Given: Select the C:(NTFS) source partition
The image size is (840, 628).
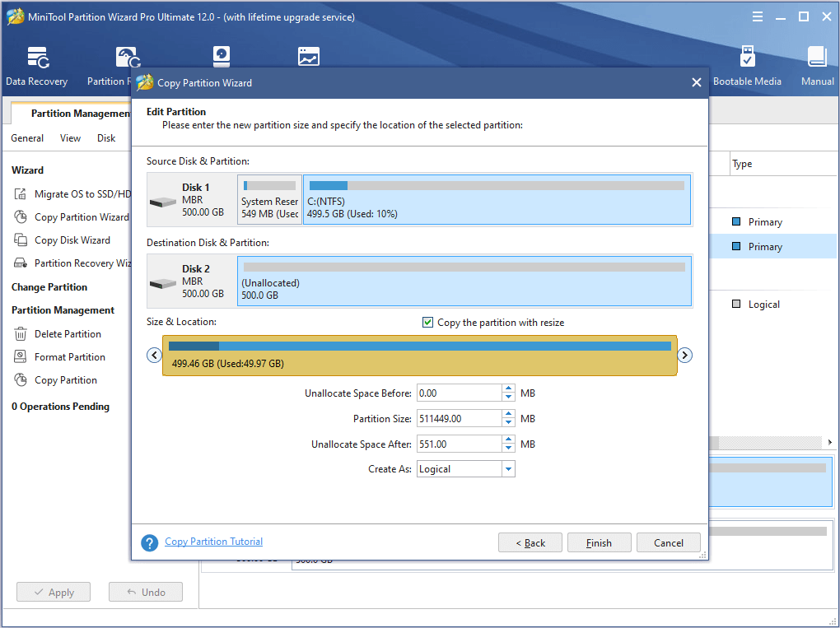Looking at the screenshot, I should point(497,199).
